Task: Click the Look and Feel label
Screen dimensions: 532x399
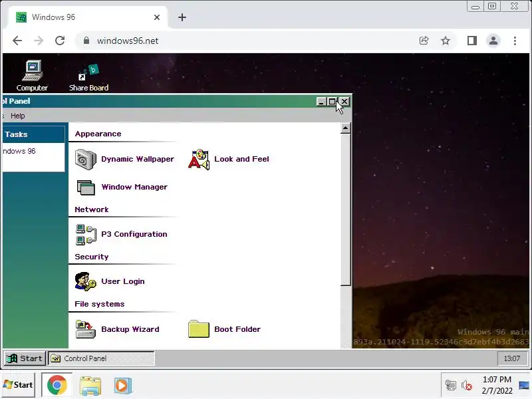Action: click(241, 159)
